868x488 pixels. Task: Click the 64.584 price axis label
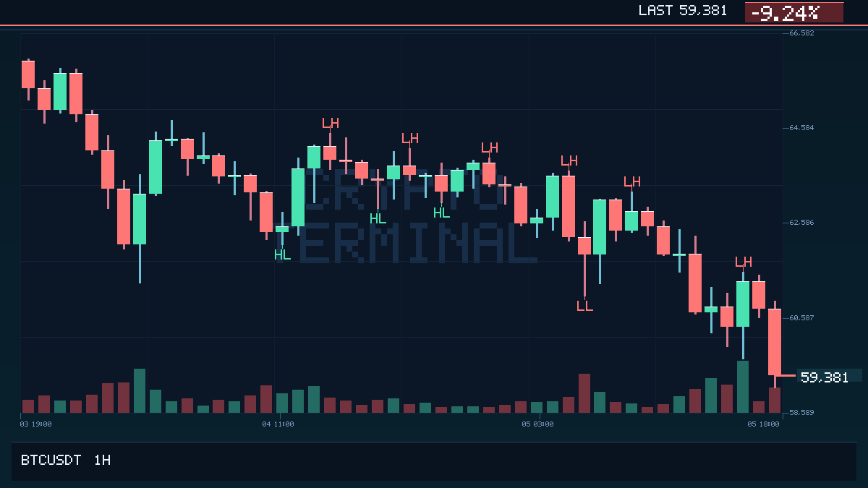click(x=801, y=127)
